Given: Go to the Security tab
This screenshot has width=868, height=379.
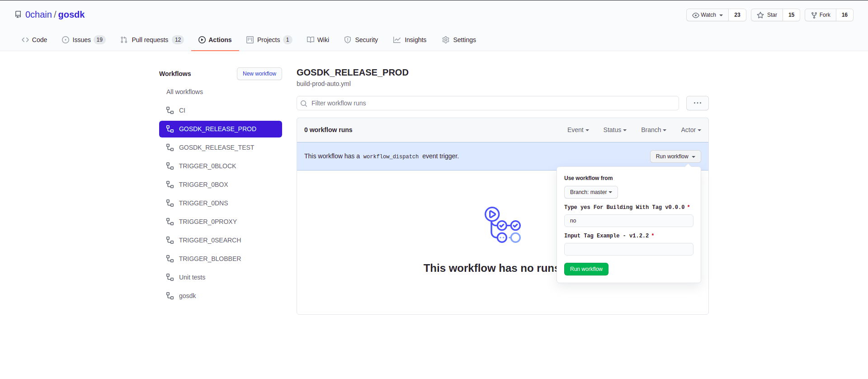Looking at the screenshot, I should 361,40.
